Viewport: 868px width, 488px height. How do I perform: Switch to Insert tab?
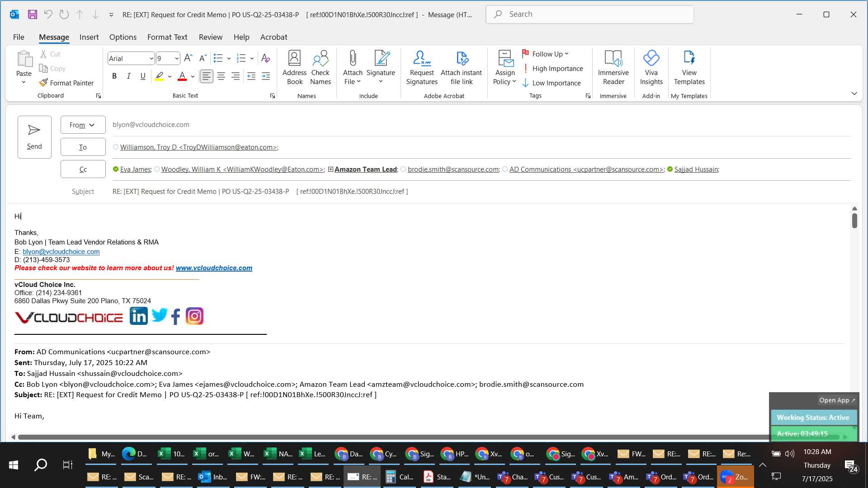[89, 37]
